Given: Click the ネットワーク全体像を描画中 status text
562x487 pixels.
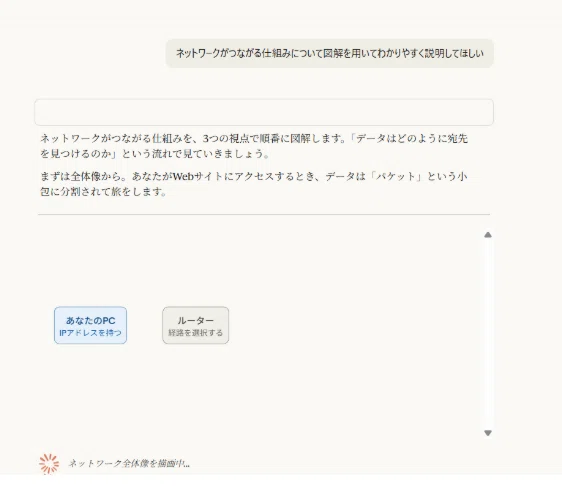Looking at the screenshot, I should 129,463.
